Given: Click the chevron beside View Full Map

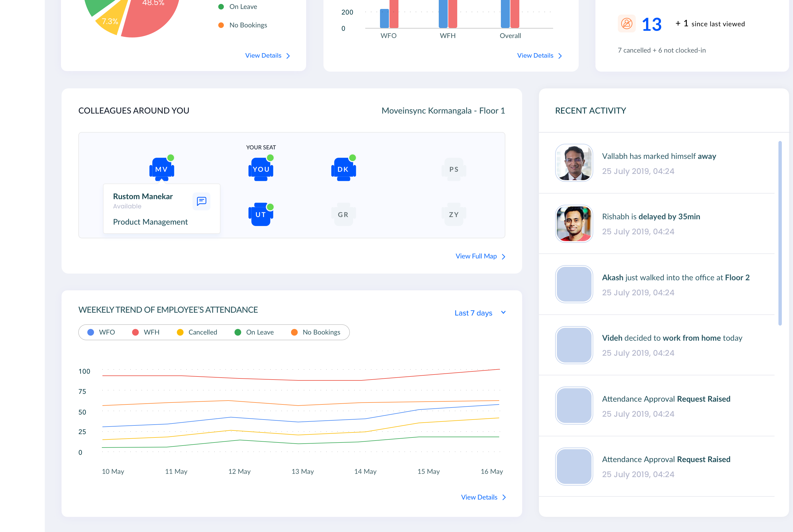Looking at the screenshot, I should point(504,256).
